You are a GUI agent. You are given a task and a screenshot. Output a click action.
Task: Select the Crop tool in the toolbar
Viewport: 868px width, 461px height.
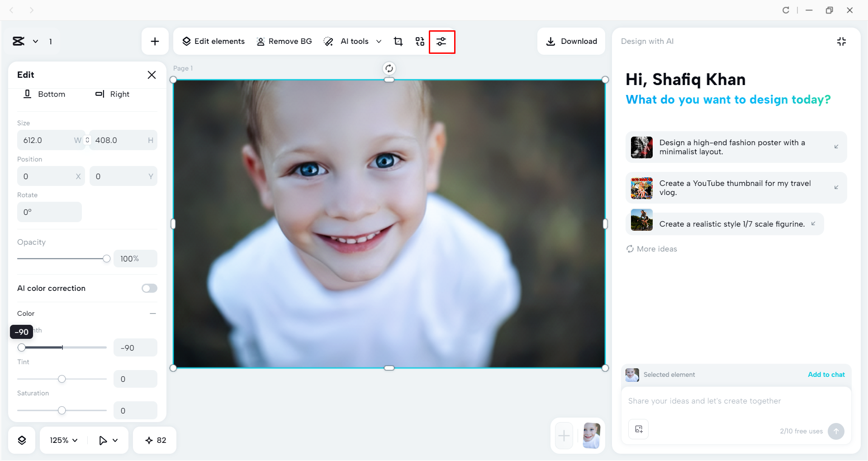point(398,41)
